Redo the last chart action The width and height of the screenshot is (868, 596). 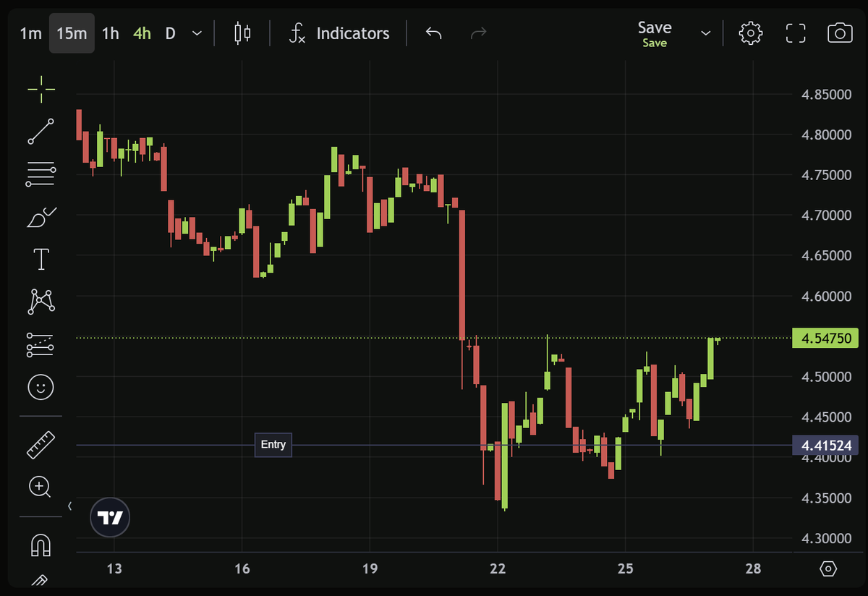pos(478,33)
